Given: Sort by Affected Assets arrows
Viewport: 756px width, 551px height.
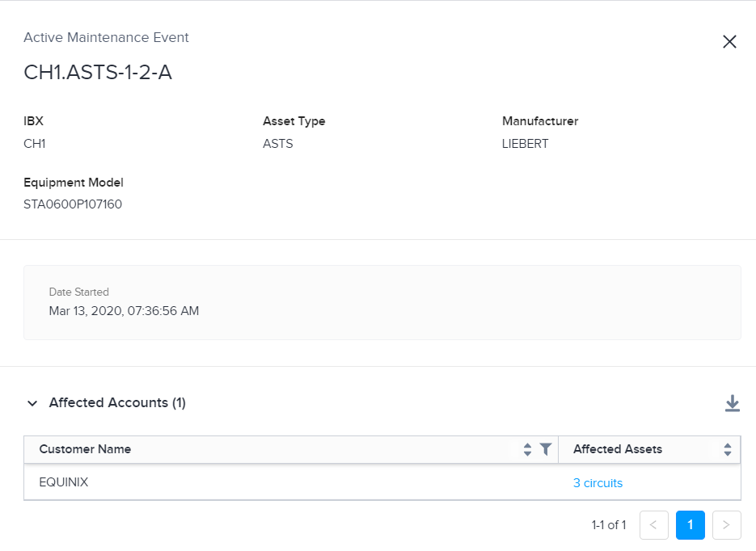Looking at the screenshot, I should tap(728, 449).
